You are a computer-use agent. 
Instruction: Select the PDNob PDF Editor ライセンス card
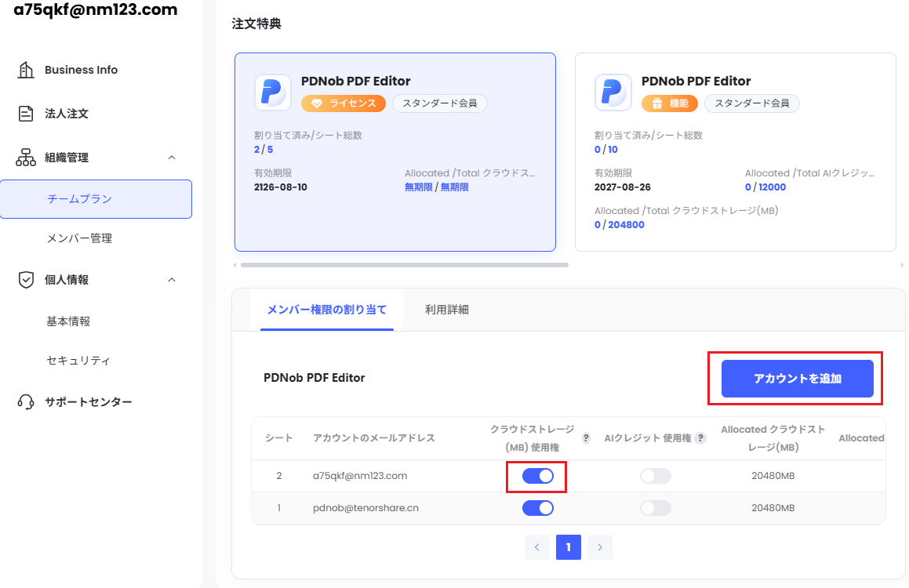point(395,152)
